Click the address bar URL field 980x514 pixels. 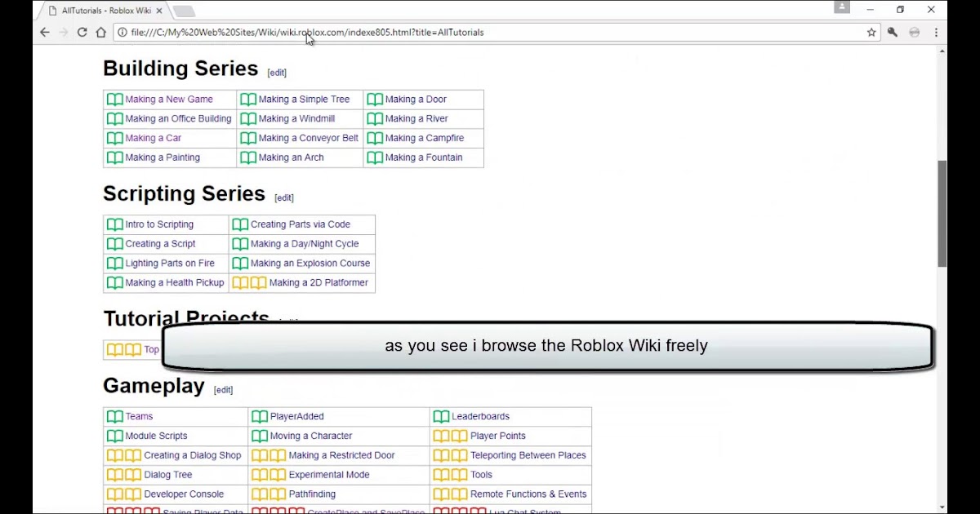[497, 33]
